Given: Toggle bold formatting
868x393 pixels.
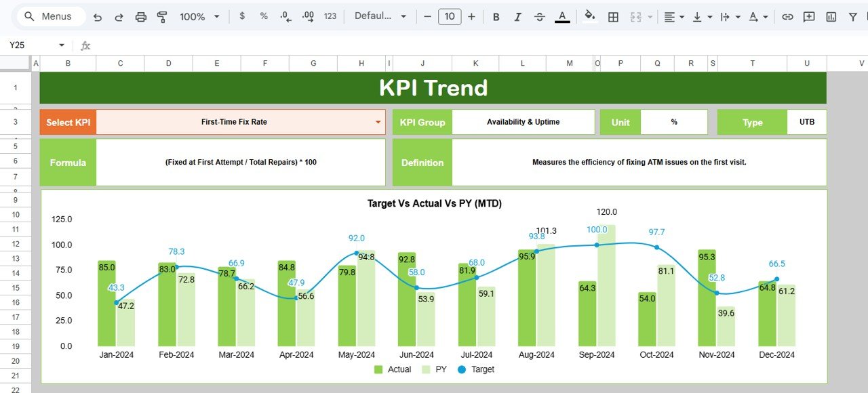Looking at the screenshot, I should (x=496, y=16).
